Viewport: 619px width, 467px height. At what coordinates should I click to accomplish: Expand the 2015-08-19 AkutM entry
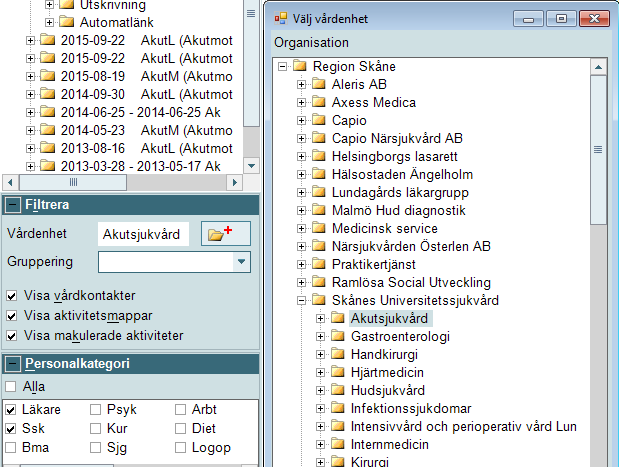coord(30,77)
